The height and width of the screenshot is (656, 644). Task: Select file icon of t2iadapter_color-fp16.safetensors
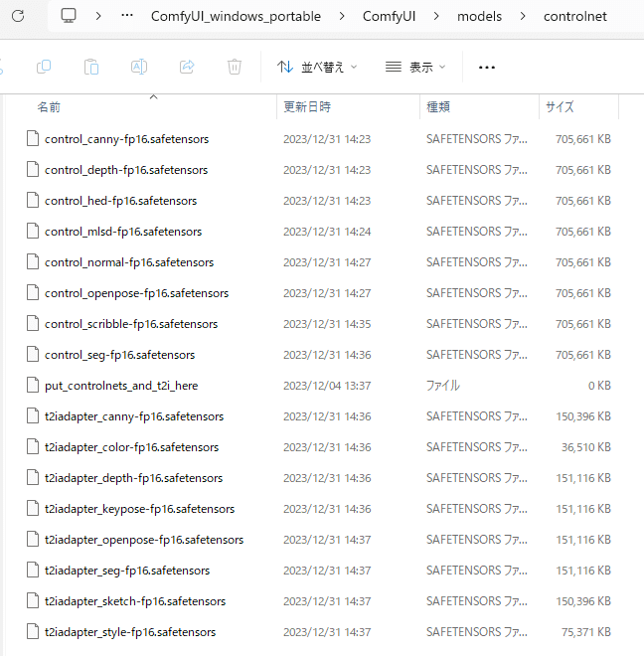click(x=33, y=447)
